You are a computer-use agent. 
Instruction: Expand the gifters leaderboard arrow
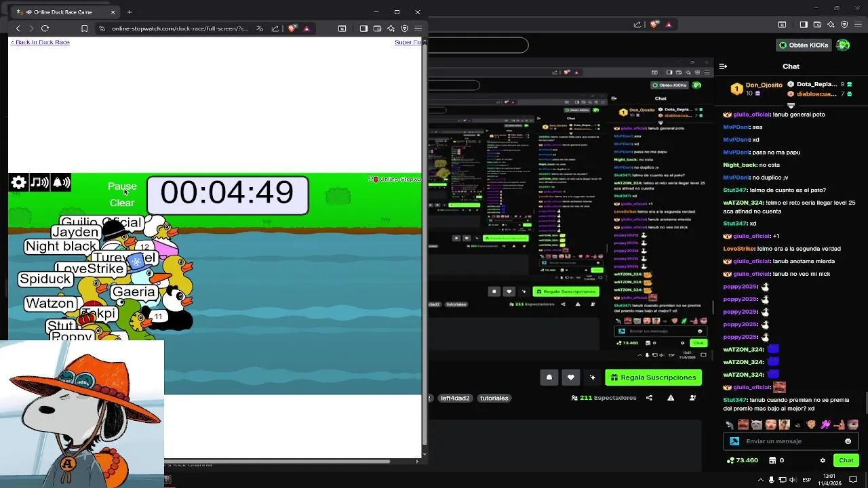(x=791, y=106)
